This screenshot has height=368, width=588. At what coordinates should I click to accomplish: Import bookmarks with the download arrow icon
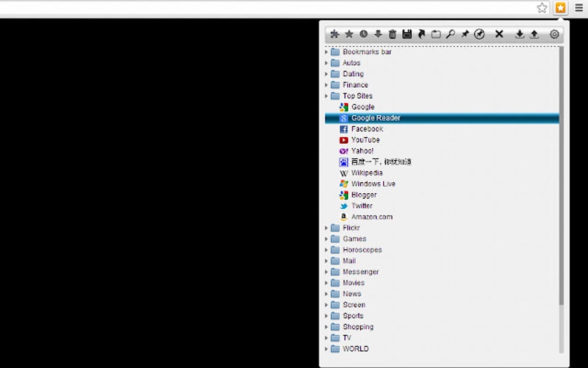(x=519, y=34)
